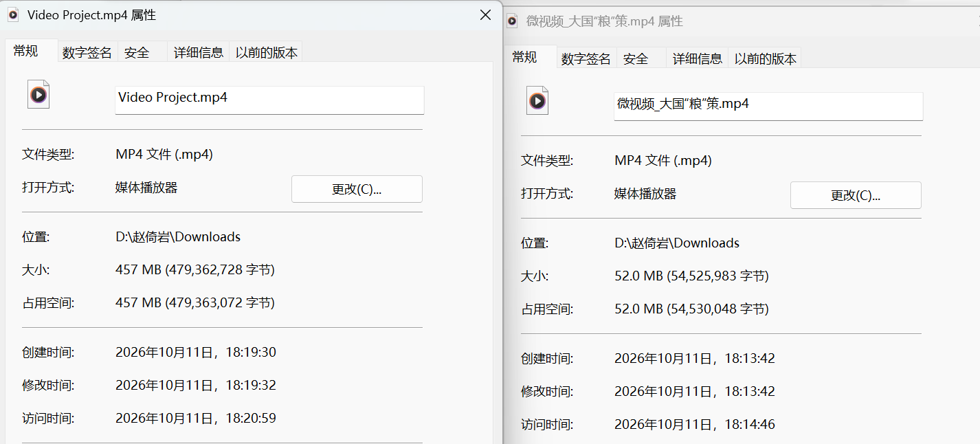
Task: Click "文件类型:" label in 微视频 window
Action: click(x=547, y=161)
